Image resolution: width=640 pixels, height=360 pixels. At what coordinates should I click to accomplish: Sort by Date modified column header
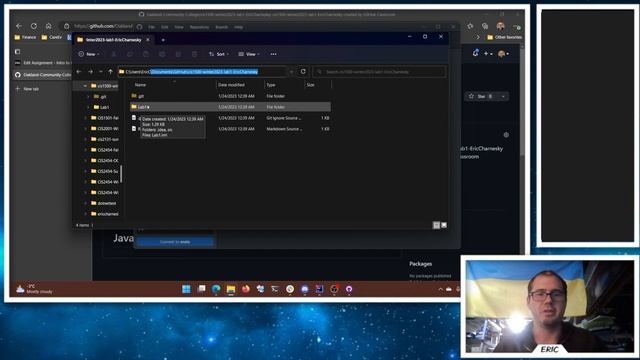pyautogui.click(x=231, y=85)
